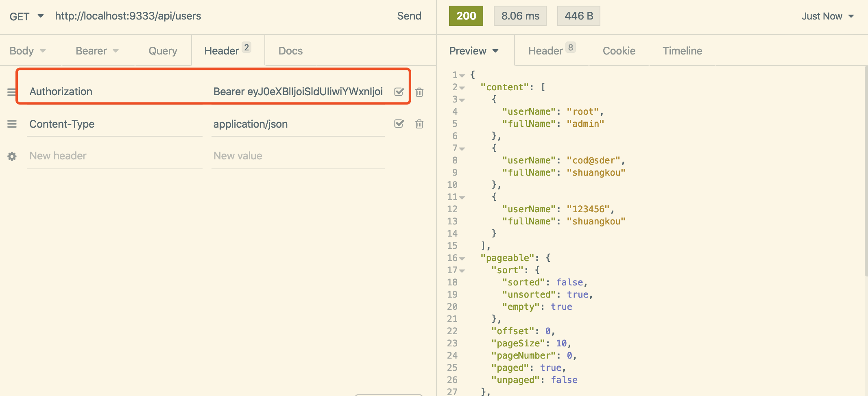Click the 8.06 ms response time badge
This screenshot has height=396, width=868.
[520, 16]
